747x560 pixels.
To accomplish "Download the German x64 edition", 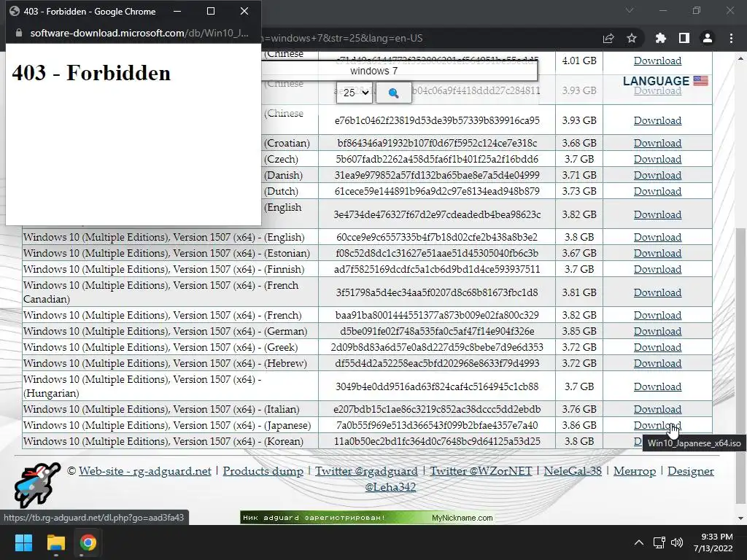I will (657, 331).
